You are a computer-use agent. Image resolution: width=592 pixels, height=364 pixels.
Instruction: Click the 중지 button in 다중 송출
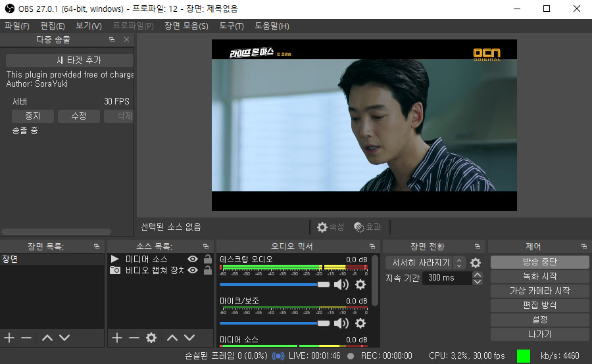coord(32,116)
